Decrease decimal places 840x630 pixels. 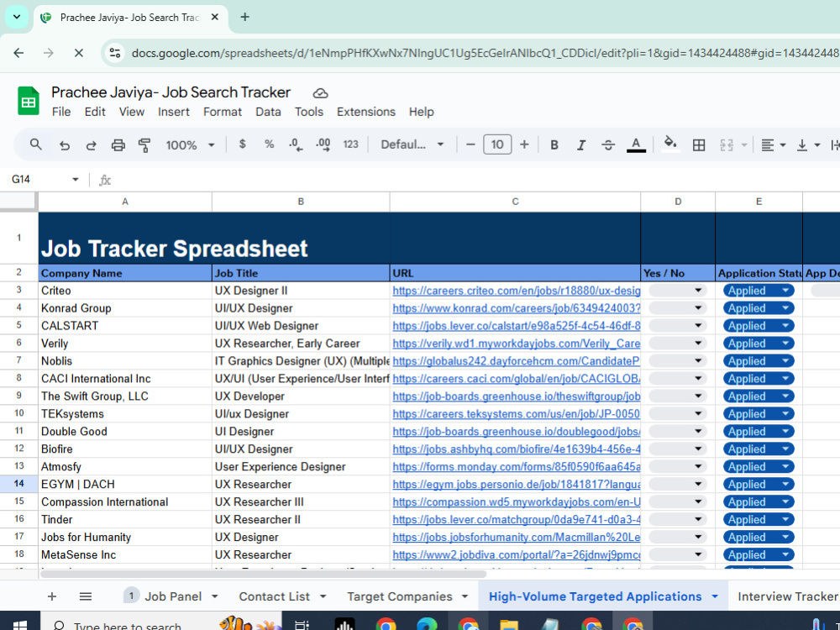click(296, 144)
